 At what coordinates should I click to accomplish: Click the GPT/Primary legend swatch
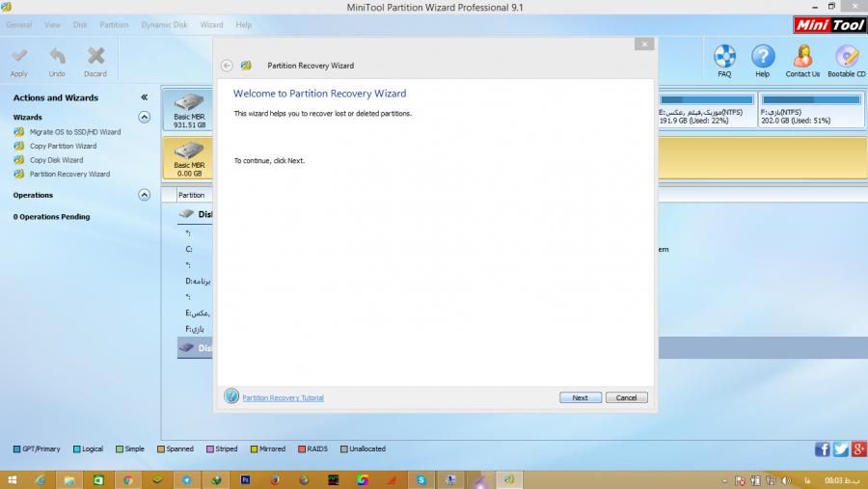point(16,449)
